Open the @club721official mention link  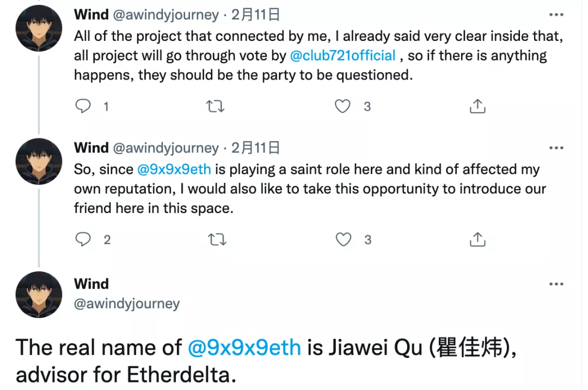pos(343,56)
